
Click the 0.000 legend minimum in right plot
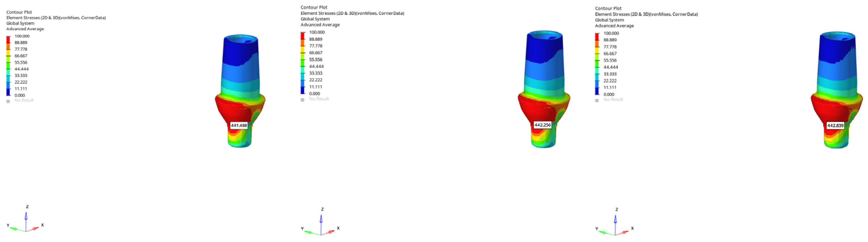[x=609, y=94]
